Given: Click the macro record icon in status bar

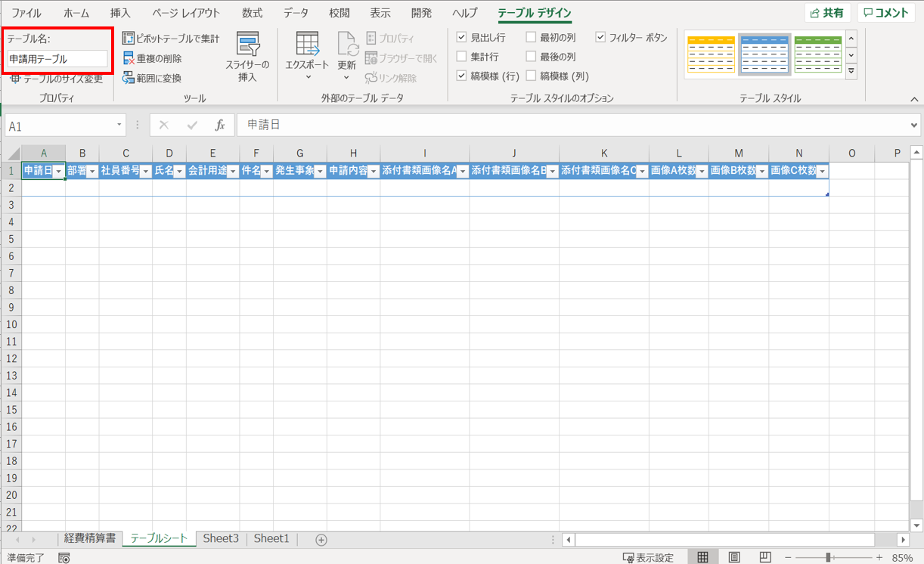Looking at the screenshot, I should coord(64,558).
